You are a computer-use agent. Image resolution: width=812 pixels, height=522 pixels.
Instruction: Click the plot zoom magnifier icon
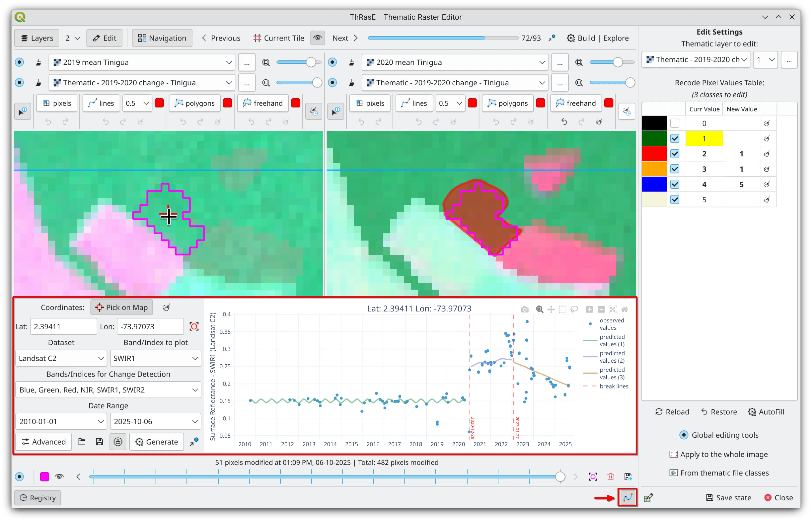click(539, 309)
